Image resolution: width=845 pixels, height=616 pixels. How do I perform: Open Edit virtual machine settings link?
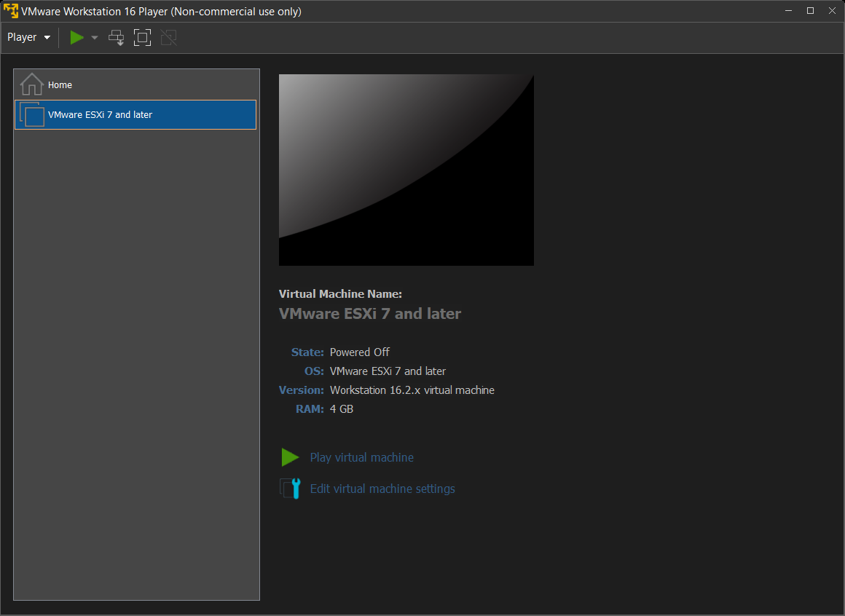click(x=382, y=489)
